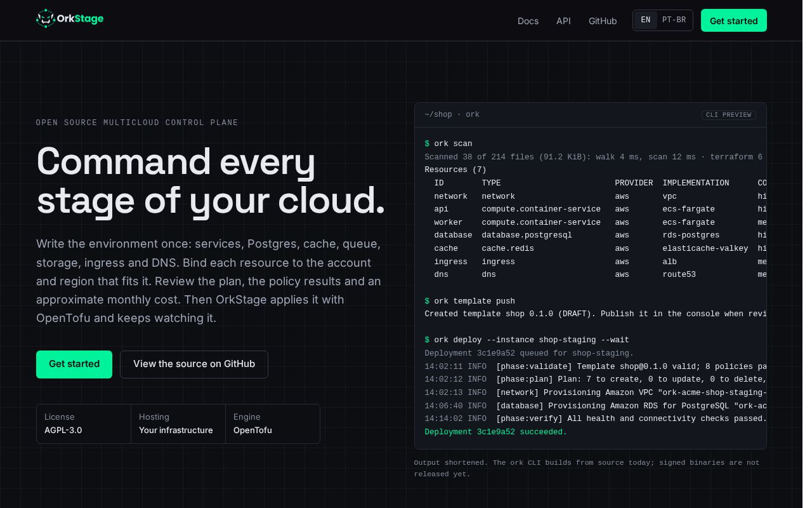Click the Engine OpenTofu value
812x508 pixels.
(x=252, y=431)
